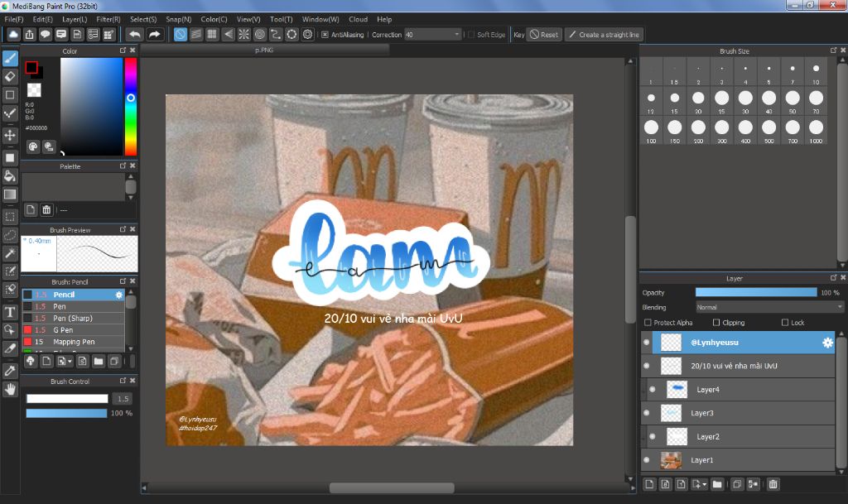Enable Protect Alpha checkbox
848x504 pixels.
(648, 323)
